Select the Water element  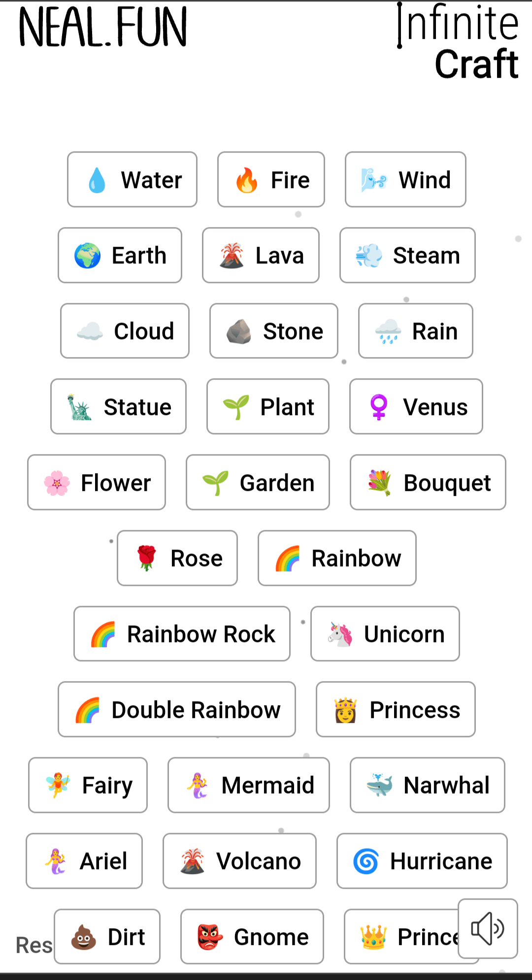click(x=132, y=180)
